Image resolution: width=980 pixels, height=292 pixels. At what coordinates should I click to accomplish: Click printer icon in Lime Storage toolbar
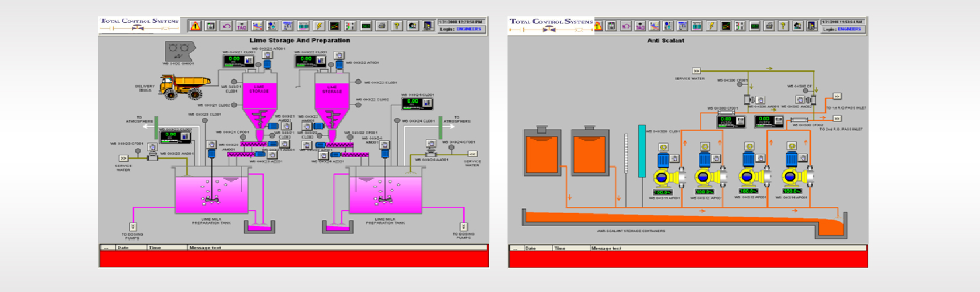point(381,26)
